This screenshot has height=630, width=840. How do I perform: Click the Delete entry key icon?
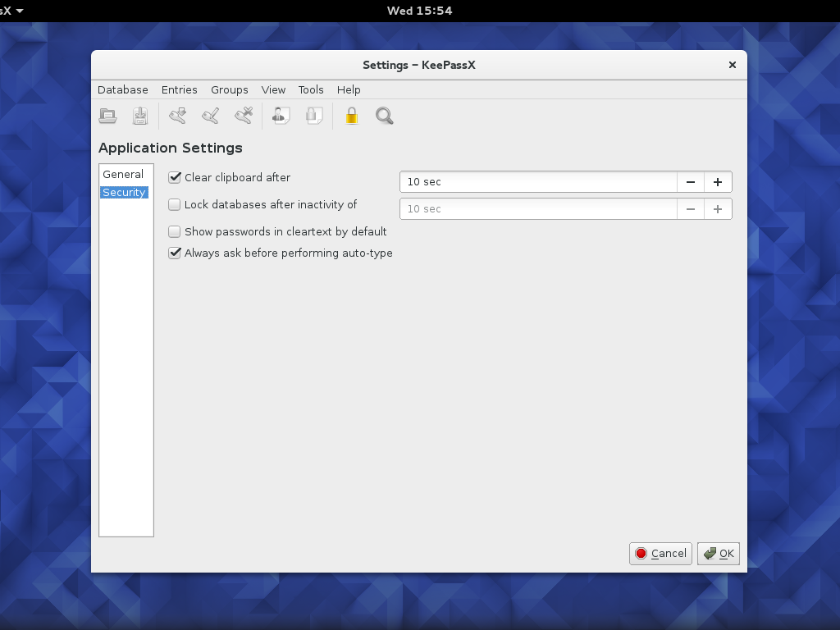coord(244,116)
